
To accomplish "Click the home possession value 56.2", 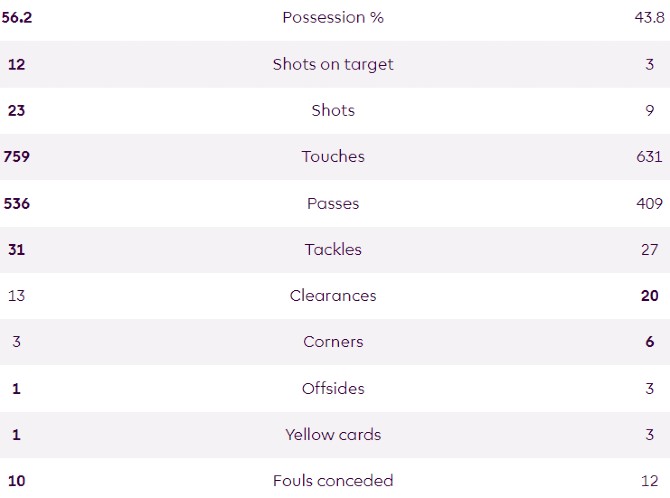I will 16,17.
